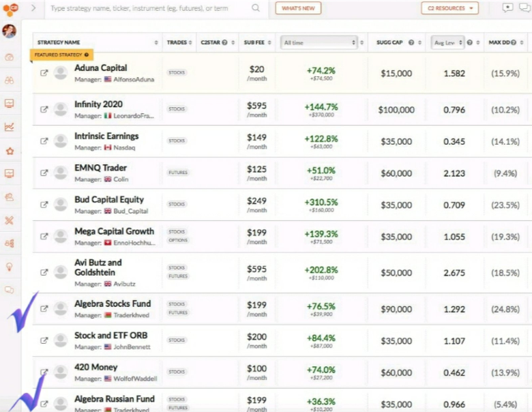Image resolution: width=532 pixels, height=412 pixels.
Task: Click the C2STAR help question icon
Action: (224, 42)
